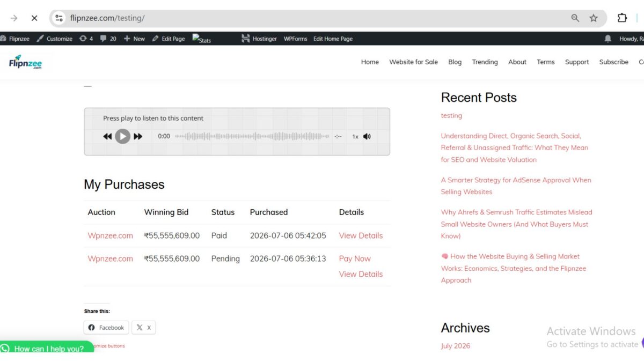
Task: Open the 20 comments bubble in admin bar
Action: pos(108,39)
